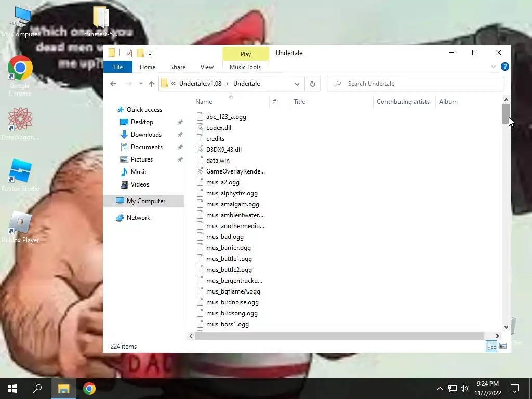Viewport: 532px width, 399px height.
Task: Click the Play contextual tab header
Action: point(246,54)
